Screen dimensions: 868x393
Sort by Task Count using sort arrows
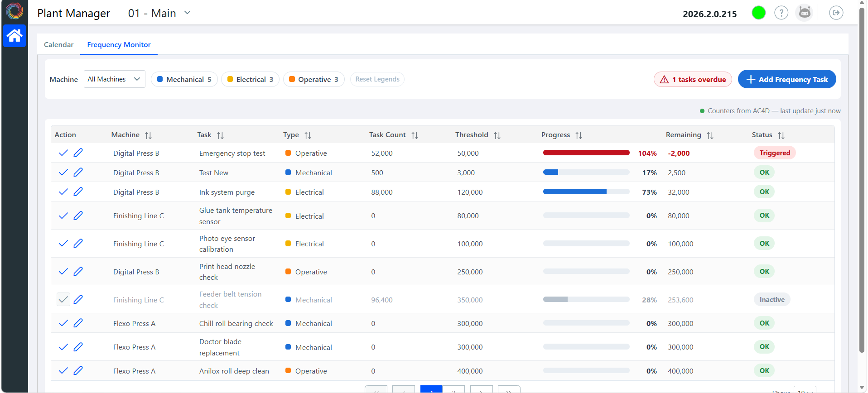tap(415, 135)
